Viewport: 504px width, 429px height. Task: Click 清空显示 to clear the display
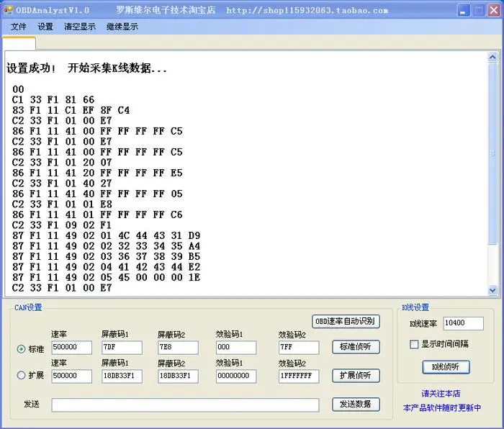click(x=80, y=27)
